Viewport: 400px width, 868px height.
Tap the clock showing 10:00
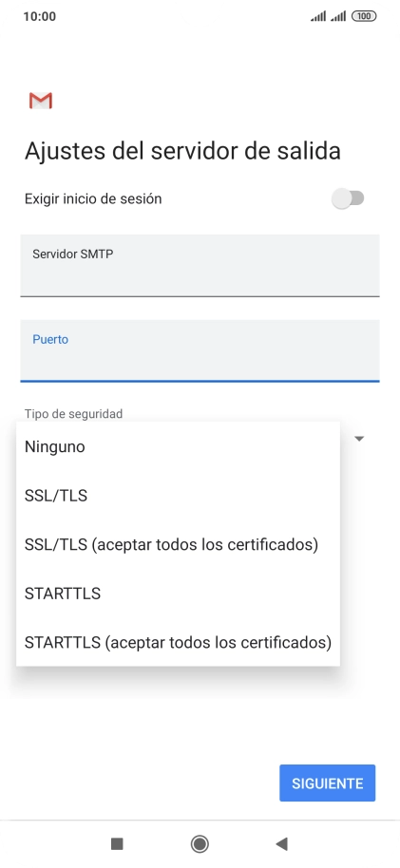click(x=39, y=16)
